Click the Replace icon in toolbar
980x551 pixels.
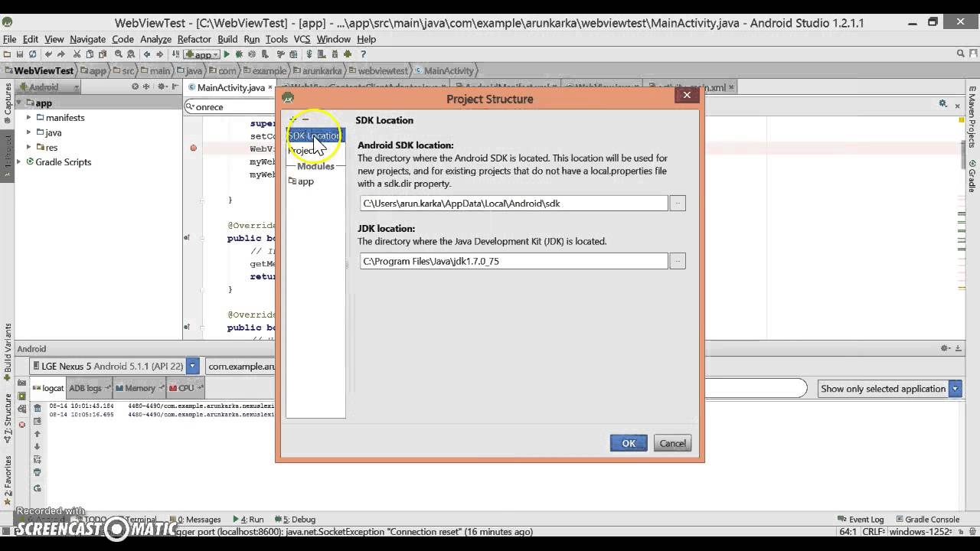point(131,54)
